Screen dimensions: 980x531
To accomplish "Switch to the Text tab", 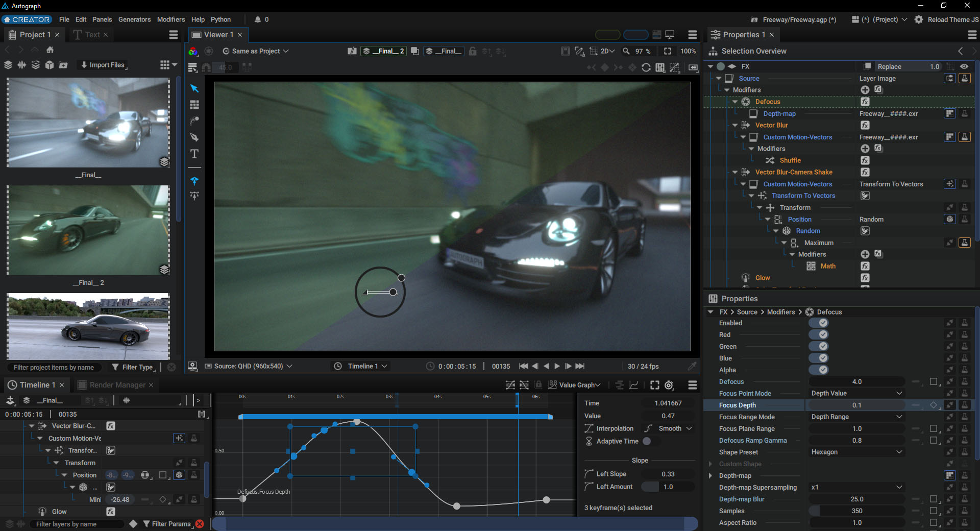I will [x=90, y=35].
